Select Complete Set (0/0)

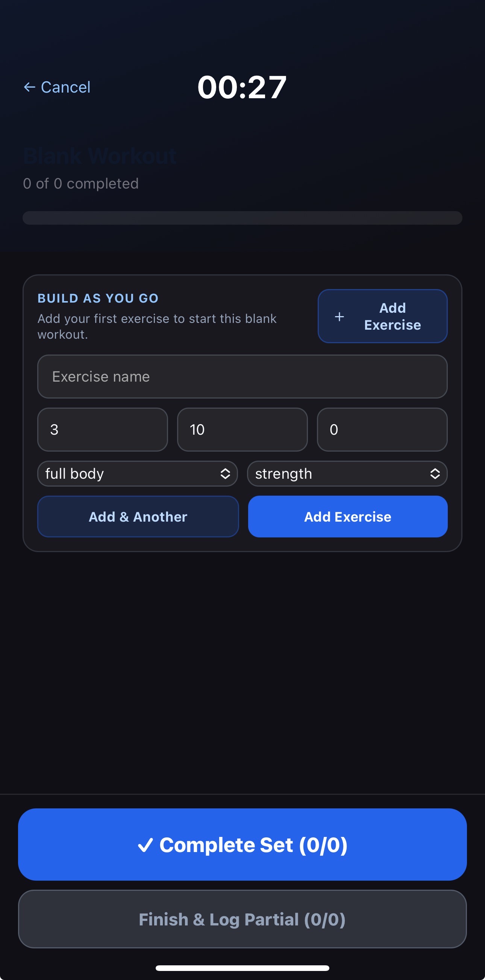pos(242,845)
